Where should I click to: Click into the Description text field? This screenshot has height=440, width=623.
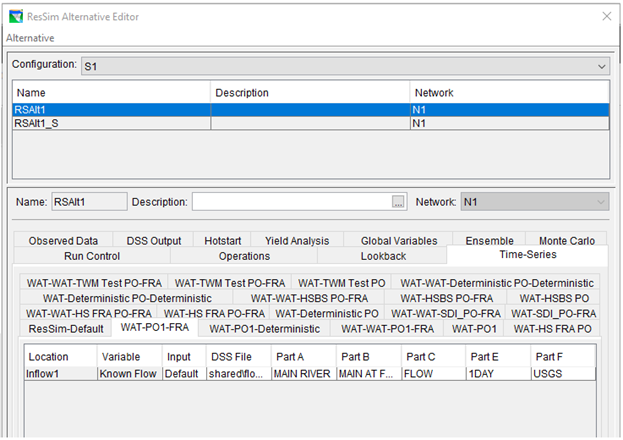tap(291, 202)
